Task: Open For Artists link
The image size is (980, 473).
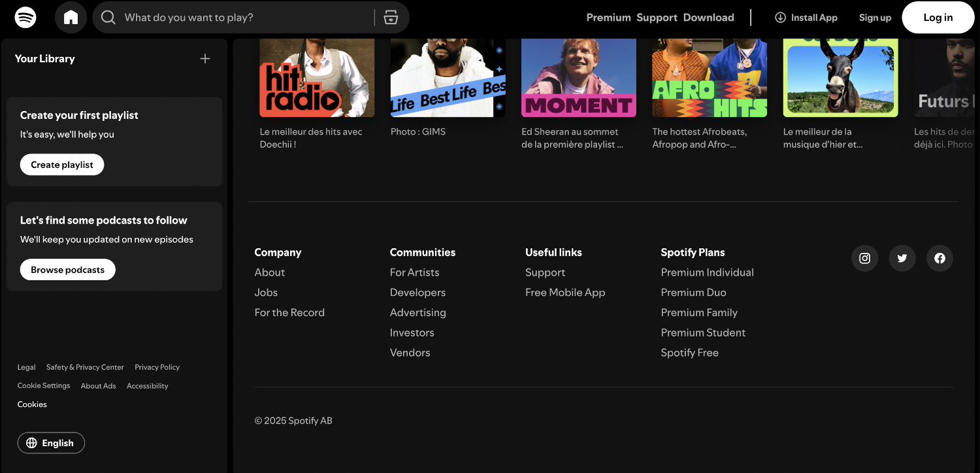Action: (x=414, y=272)
